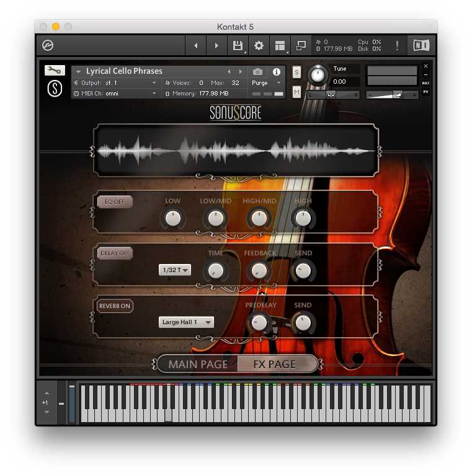Image resolution: width=472 pixels, height=476 pixels.
Task: Click the pan slider L-R
Action: click(x=333, y=95)
